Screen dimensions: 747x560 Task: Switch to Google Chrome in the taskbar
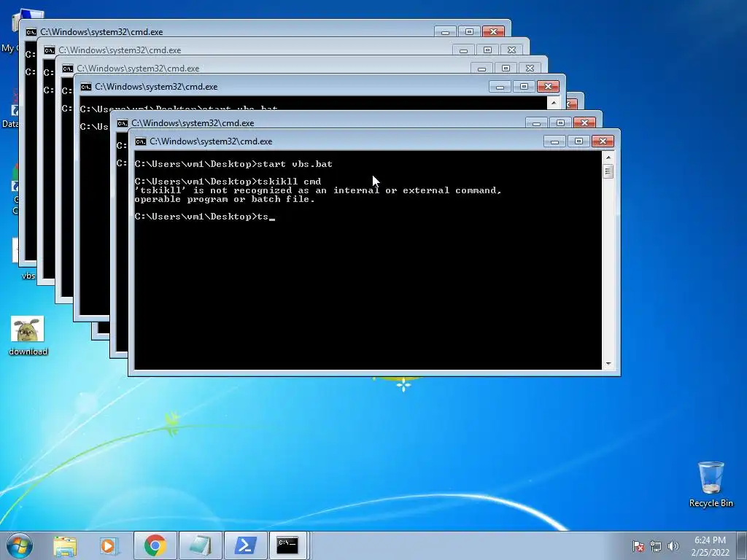pyautogui.click(x=155, y=545)
